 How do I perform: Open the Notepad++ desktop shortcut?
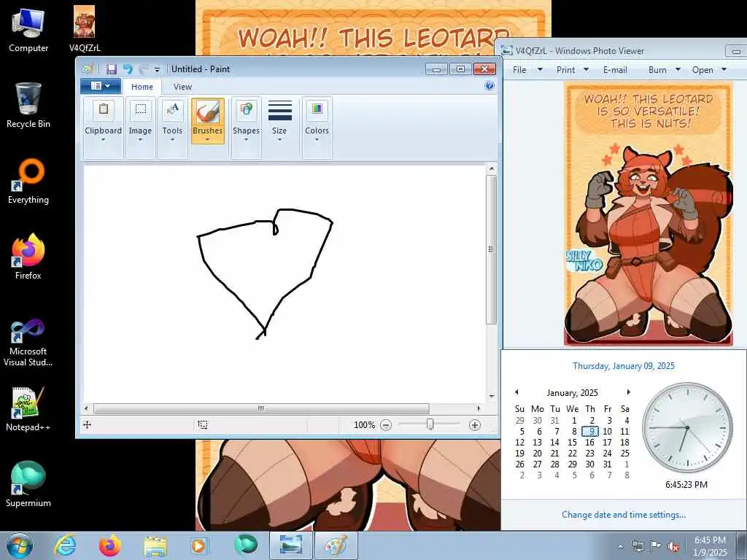coord(28,409)
